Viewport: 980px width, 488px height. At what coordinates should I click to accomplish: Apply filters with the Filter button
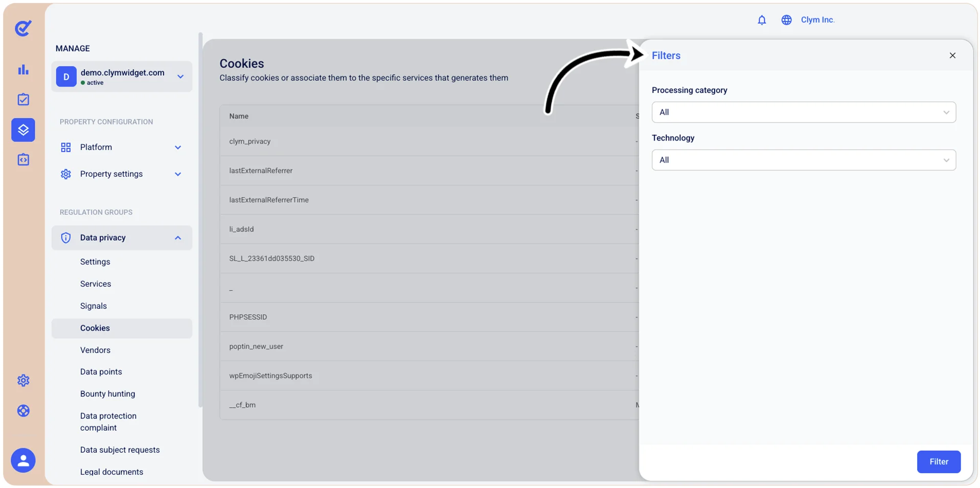(x=939, y=461)
